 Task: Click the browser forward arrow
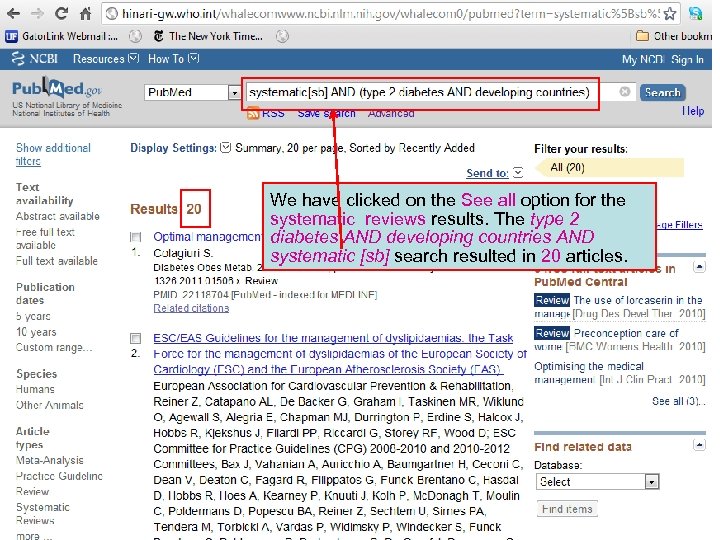pyautogui.click(x=38, y=13)
